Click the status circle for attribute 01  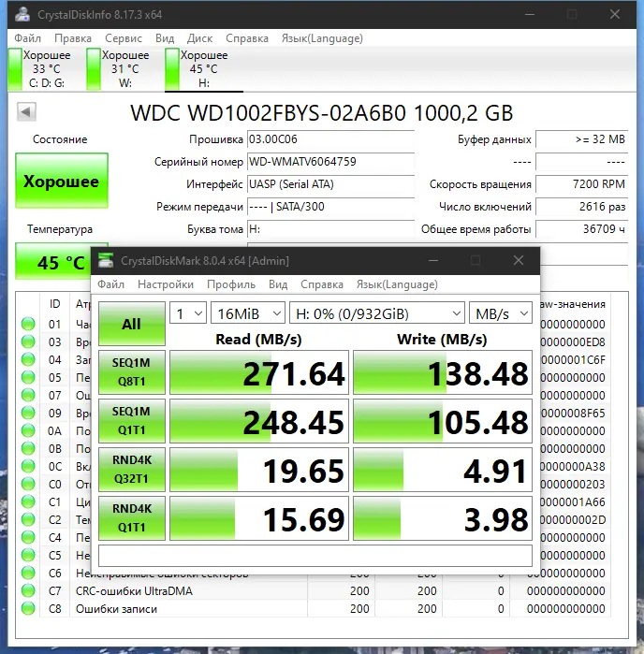[28, 324]
